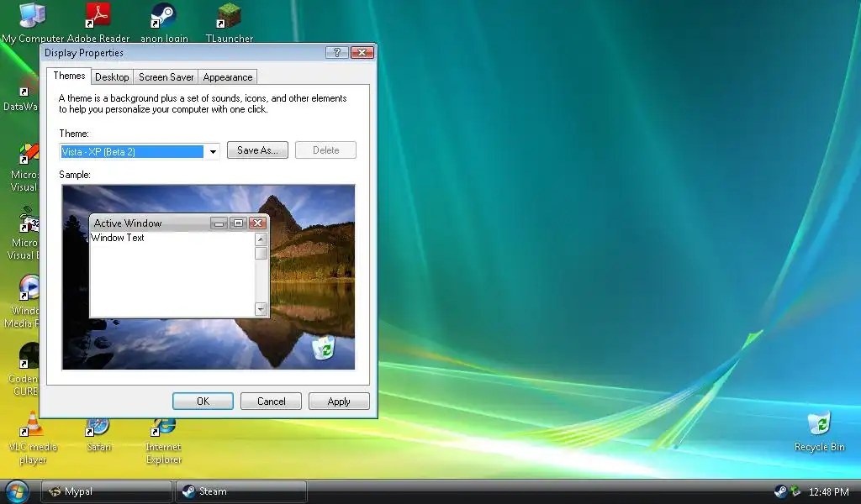Click the sample window minimize button

click(x=219, y=223)
